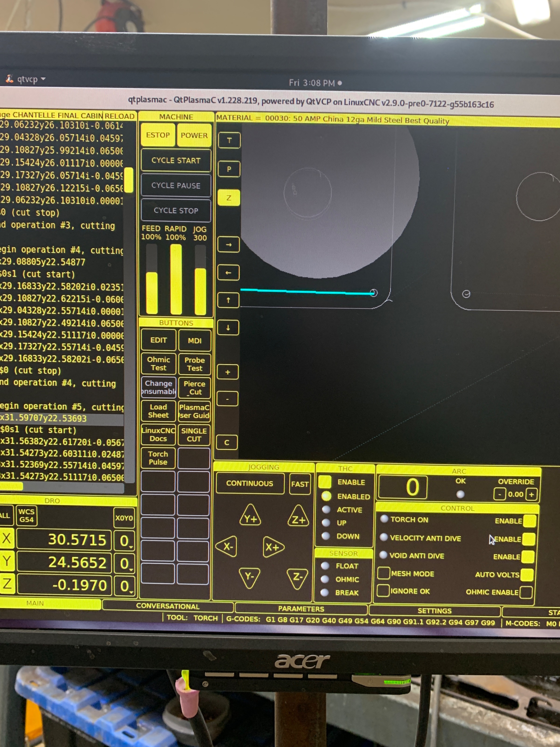This screenshot has height=747, width=560.
Task: Click CYCLE PAUSE
Action: pyautogui.click(x=176, y=185)
